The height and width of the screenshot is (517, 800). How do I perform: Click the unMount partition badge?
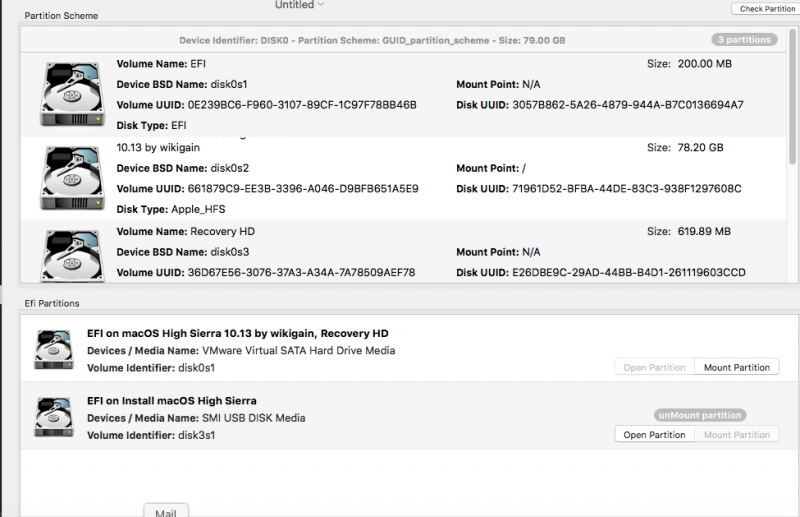700,415
